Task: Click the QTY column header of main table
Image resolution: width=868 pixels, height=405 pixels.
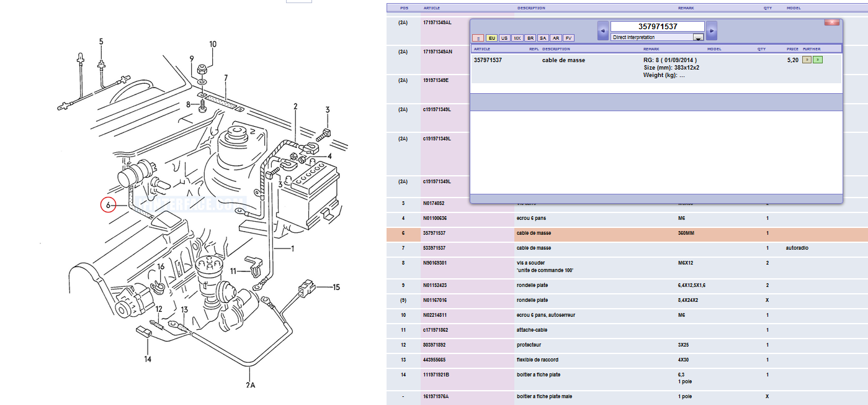Action: (767, 8)
